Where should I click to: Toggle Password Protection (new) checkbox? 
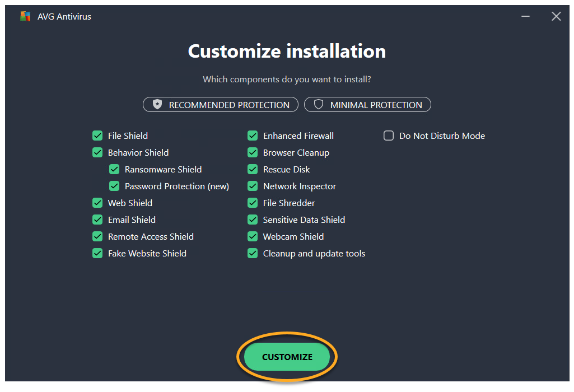pos(114,186)
